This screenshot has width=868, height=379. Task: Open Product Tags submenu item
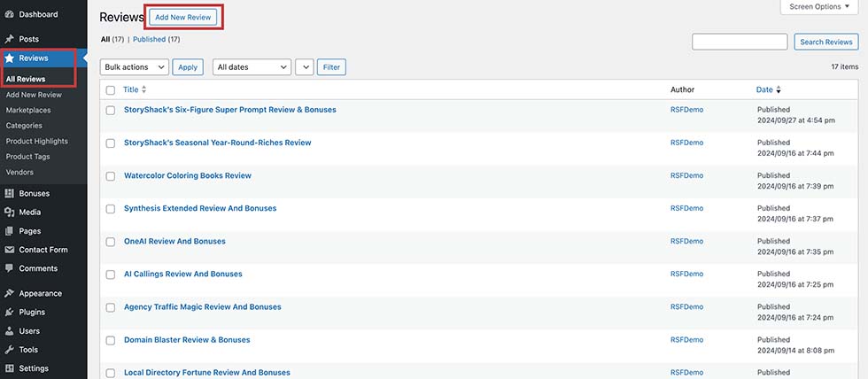tap(27, 157)
